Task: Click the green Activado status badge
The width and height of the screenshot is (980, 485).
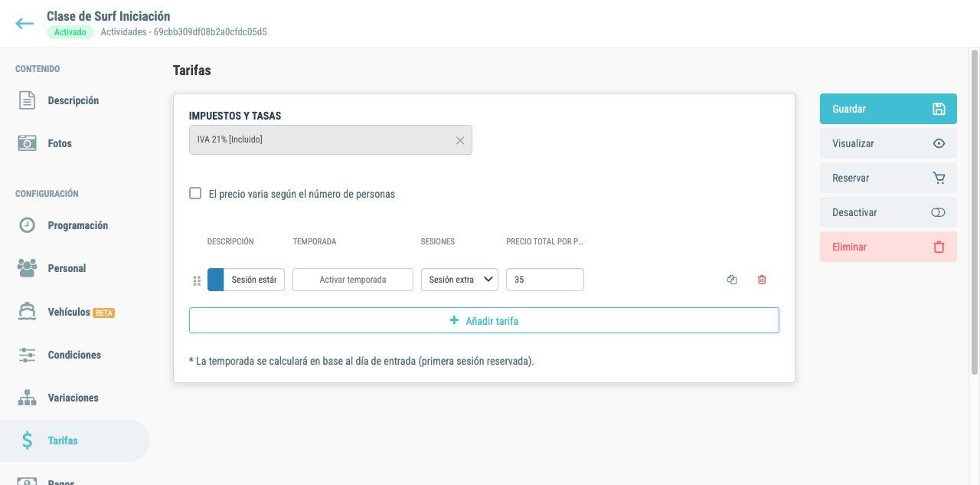Action: coord(70,32)
